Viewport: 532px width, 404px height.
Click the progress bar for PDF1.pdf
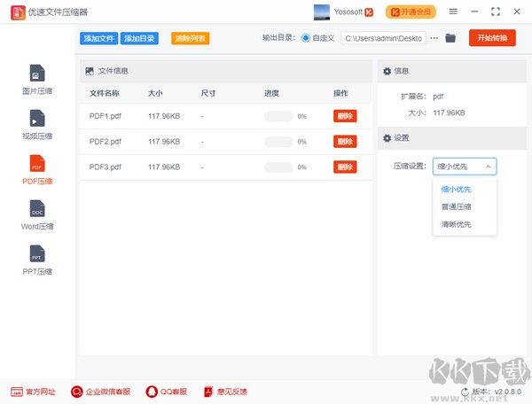tap(278, 116)
